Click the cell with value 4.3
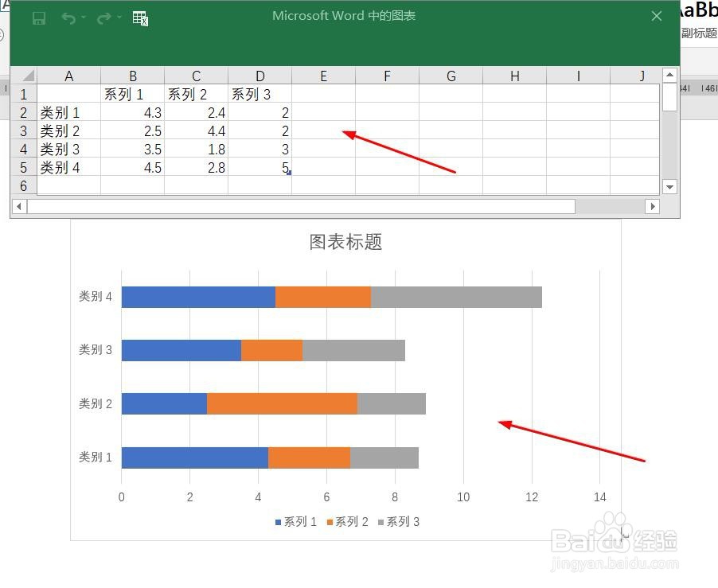The height and width of the screenshot is (588, 718). click(132, 112)
